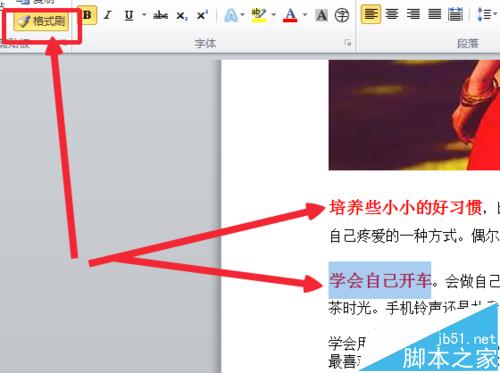The height and width of the screenshot is (373, 500).
Task: Apply superscript formatting
Action: click(x=202, y=15)
